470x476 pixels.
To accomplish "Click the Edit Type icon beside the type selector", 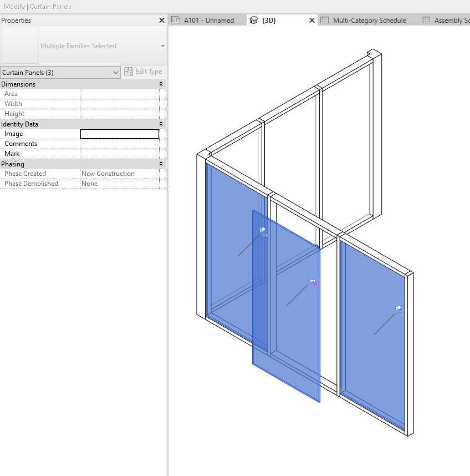I will point(128,72).
